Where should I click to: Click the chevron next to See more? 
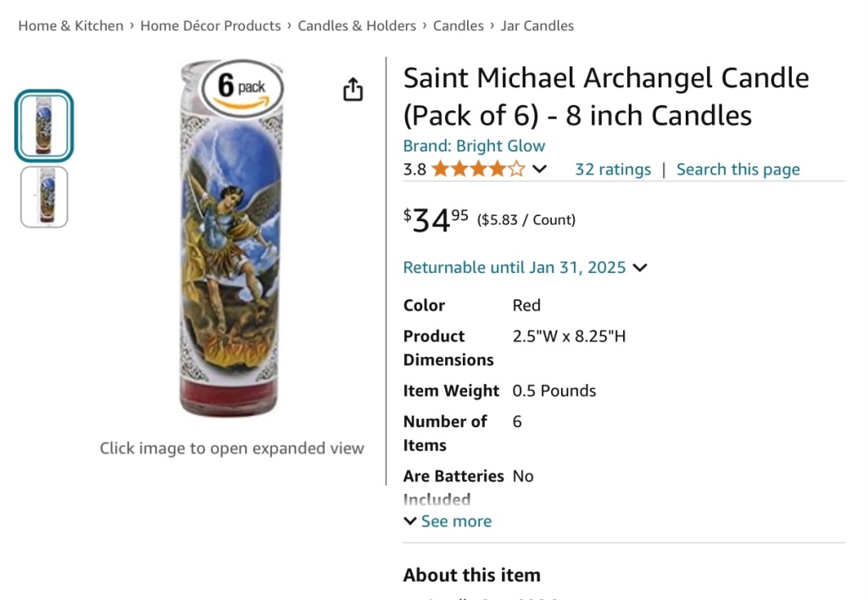[410, 521]
